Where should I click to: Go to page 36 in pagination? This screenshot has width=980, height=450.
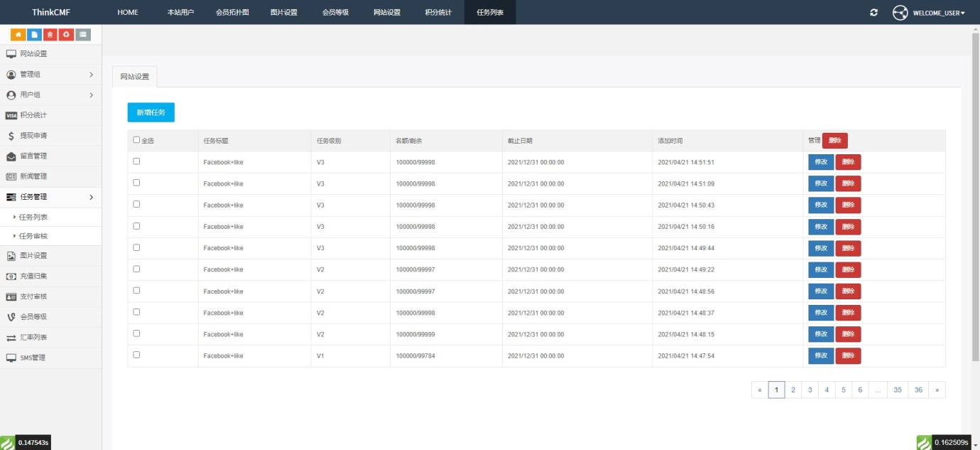coord(918,390)
